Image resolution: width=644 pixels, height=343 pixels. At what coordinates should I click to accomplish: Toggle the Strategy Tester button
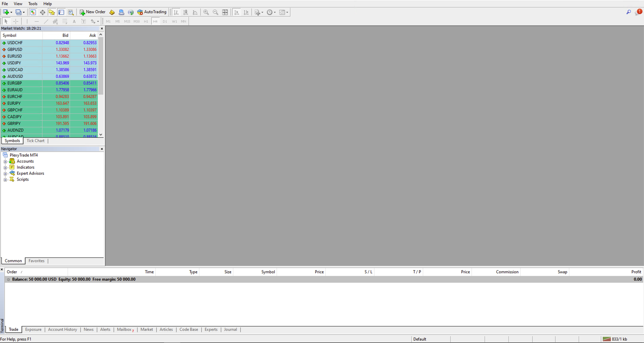click(71, 12)
